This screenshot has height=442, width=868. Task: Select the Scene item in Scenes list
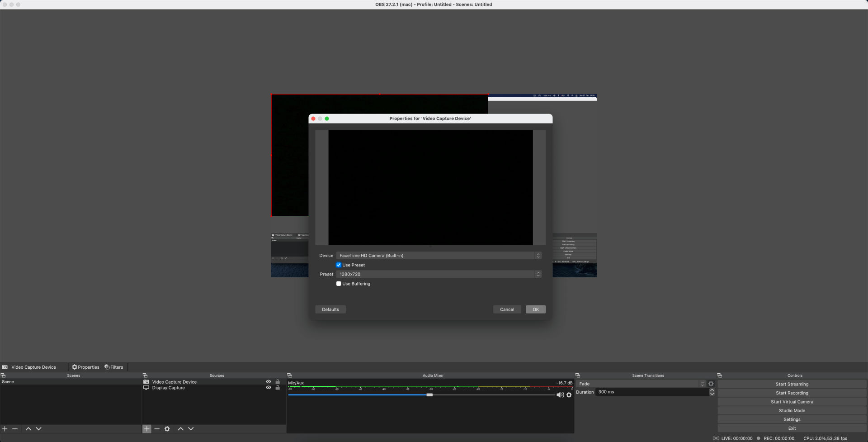71,382
